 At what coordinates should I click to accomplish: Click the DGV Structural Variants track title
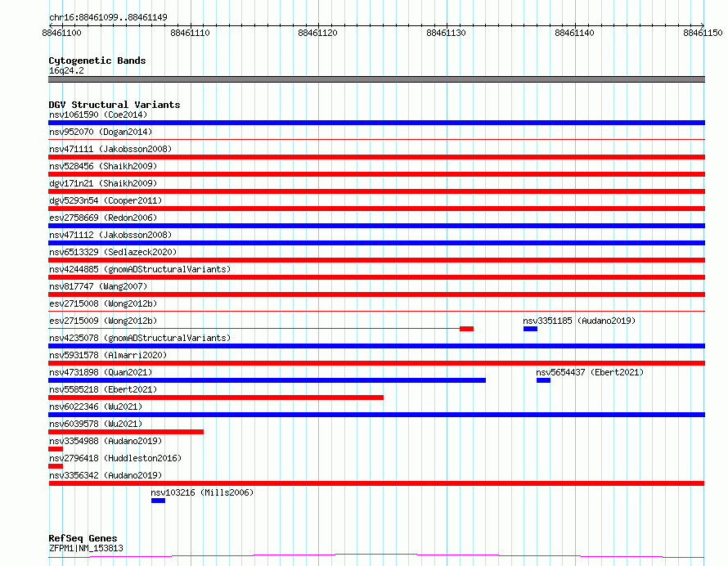(115, 105)
